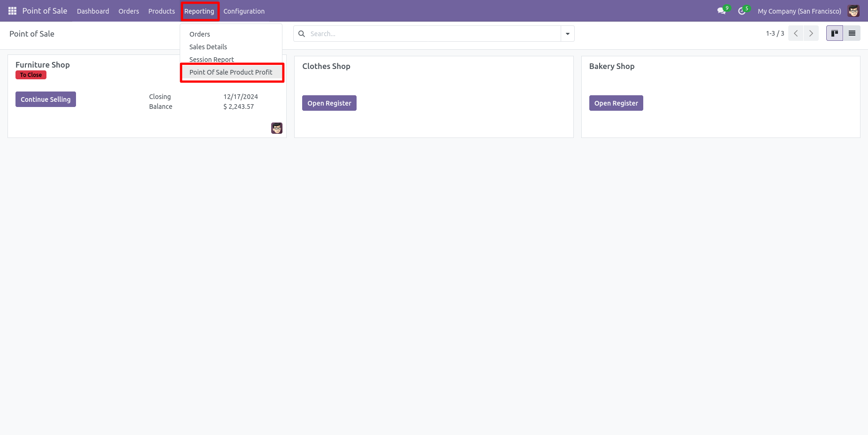Click the user avatar on the Furniture Shop card
Screen dimensions: 868x435
[277, 128]
